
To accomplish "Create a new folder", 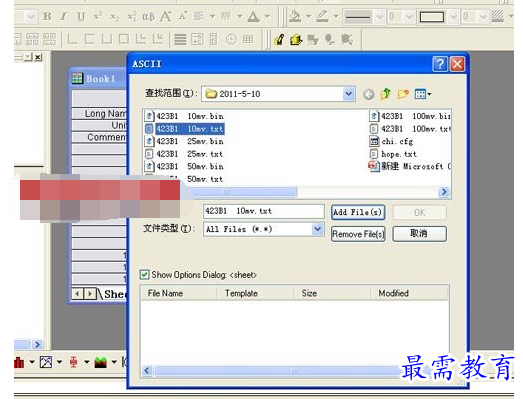I will 403,94.
